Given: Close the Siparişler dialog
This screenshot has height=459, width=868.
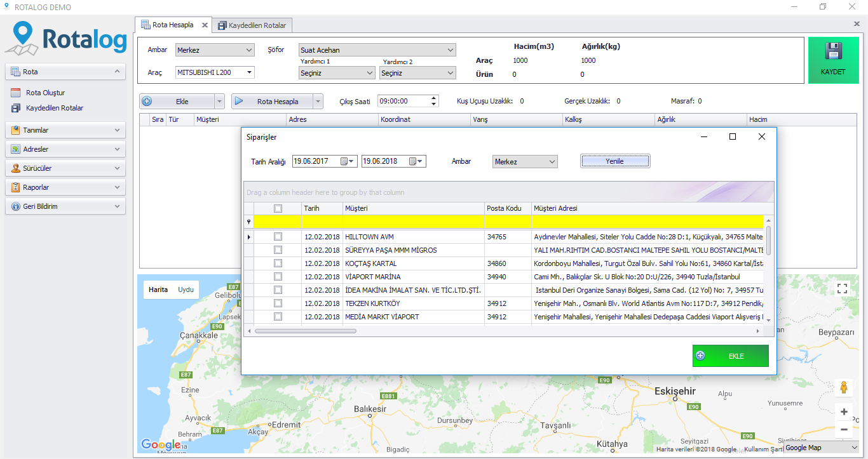Looking at the screenshot, I should [x=762, y=136].
